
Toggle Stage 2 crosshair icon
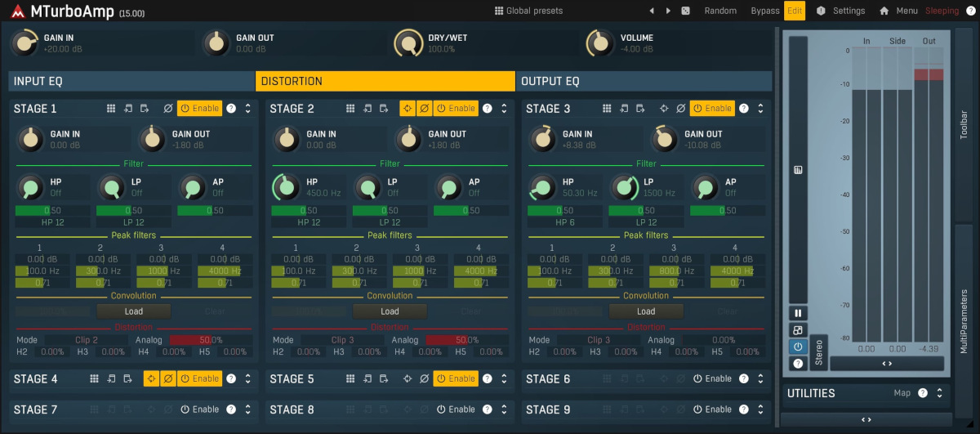[x=408, y=109]
